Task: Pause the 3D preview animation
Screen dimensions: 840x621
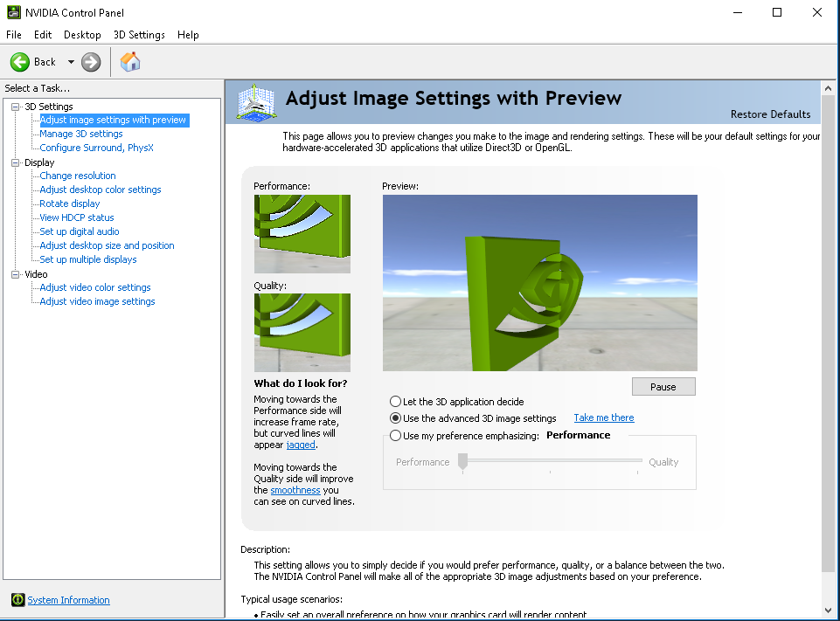Action: coord(663,387)
